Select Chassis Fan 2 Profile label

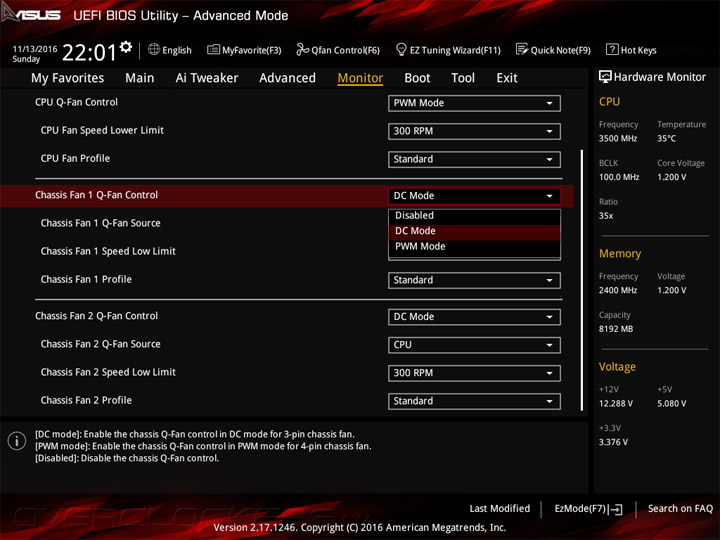(86, 400)
